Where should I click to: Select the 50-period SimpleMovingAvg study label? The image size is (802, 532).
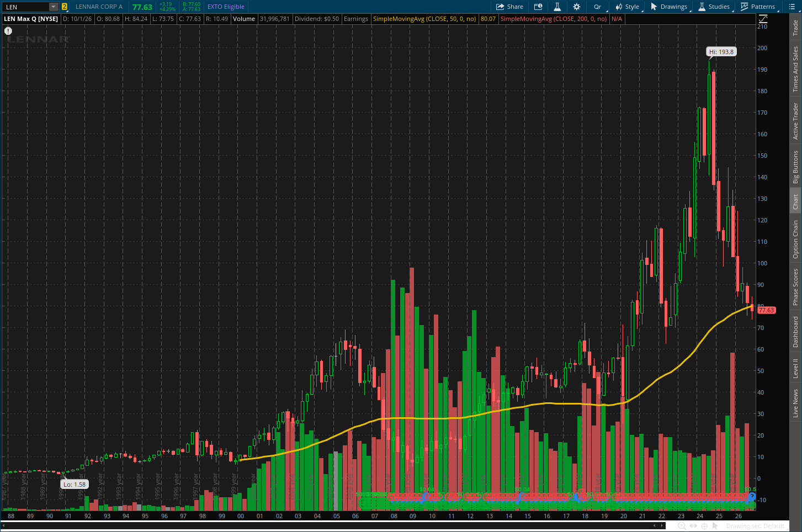pos(424,19)
